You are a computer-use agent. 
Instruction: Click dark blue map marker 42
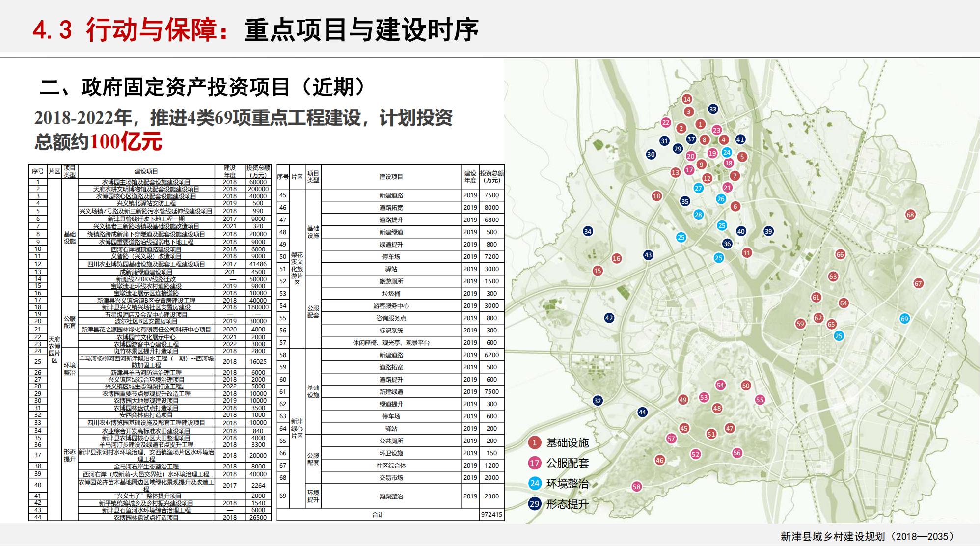(x=609, y=318)
